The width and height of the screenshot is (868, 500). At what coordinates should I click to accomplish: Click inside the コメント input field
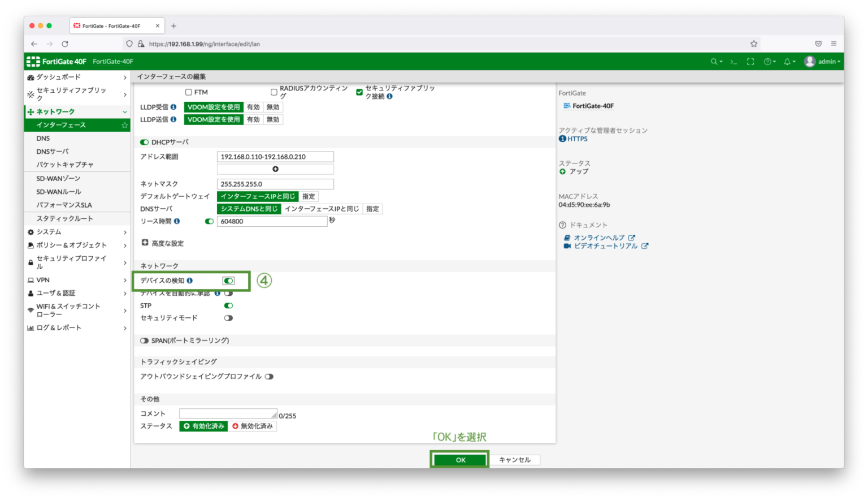tap(228, 413)
